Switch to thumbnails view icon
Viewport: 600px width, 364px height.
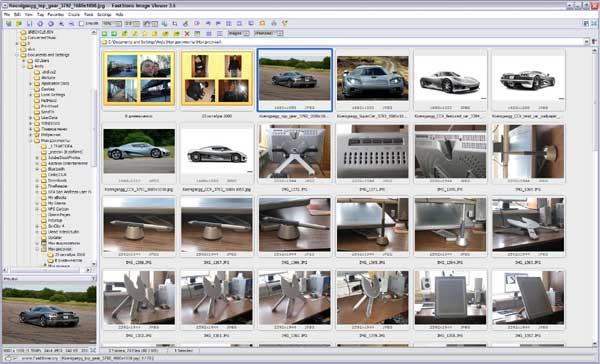click(x=209, y=34)
